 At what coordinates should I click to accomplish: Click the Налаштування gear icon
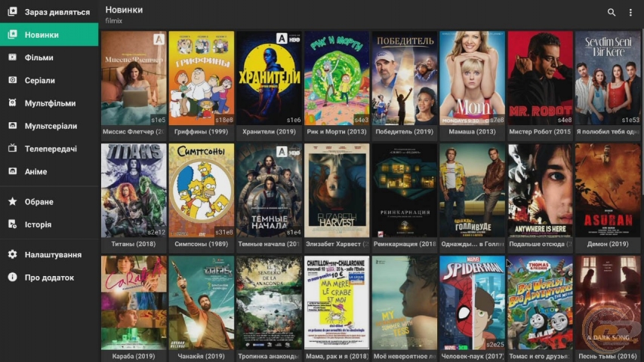pos(12,254)
